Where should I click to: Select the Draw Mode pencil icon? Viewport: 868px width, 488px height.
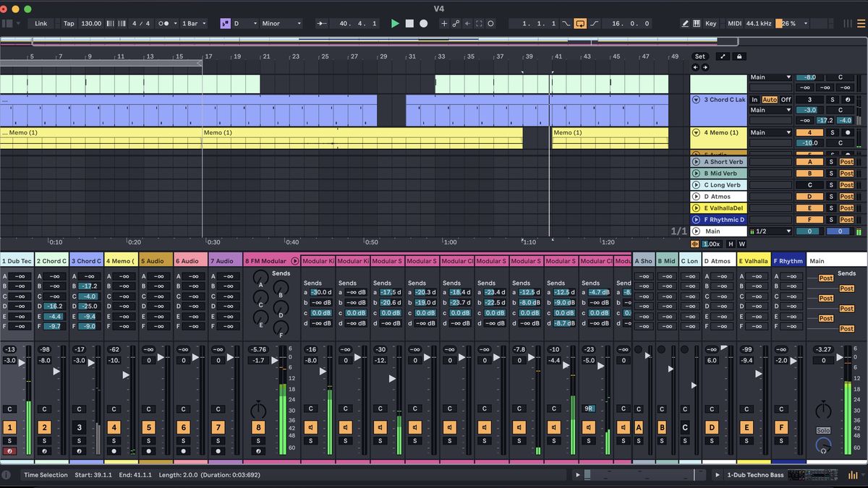click(x=684, y=23)
